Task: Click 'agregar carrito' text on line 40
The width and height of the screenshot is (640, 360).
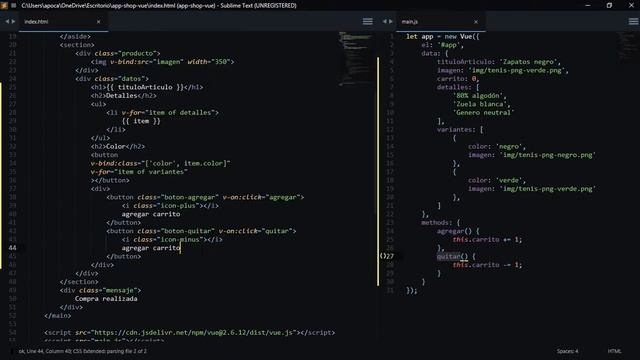Action: click(151, 214)
